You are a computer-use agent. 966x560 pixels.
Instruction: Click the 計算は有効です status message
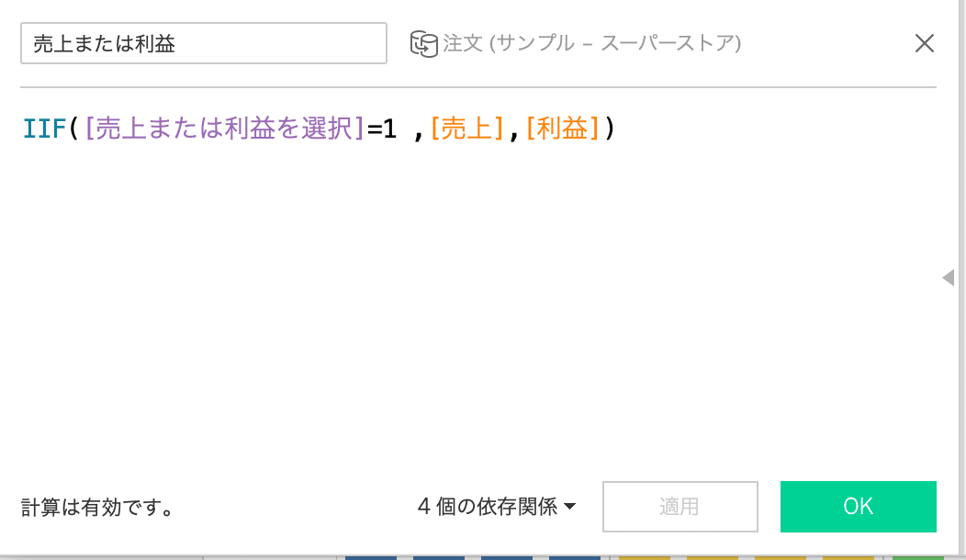(98, 507)
